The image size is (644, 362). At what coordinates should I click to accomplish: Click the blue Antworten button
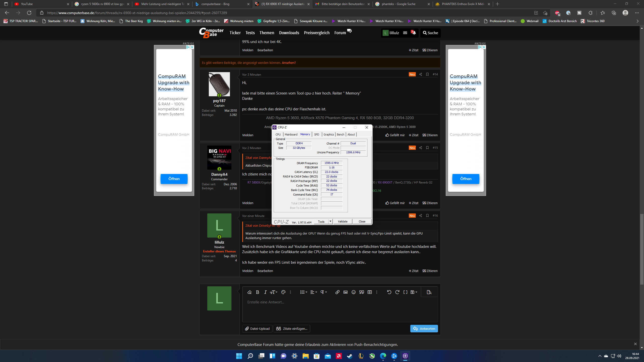[424, 329]
